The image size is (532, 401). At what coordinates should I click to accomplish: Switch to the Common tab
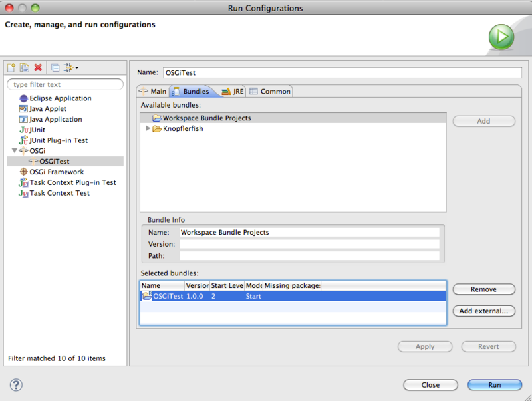pyautogui.click(x=270, y=92)
